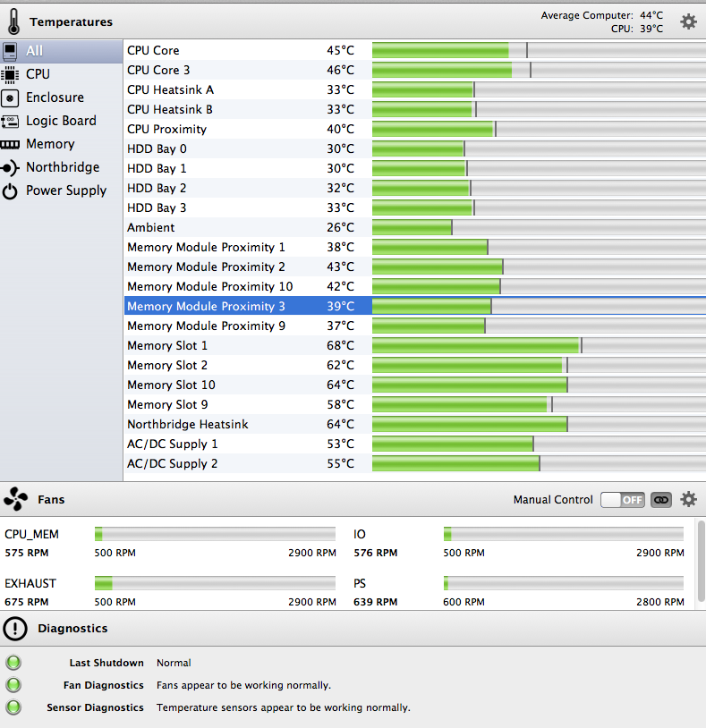Select the HDD Bay 2 row
This screenshot has width=706, height=728.
415,188
